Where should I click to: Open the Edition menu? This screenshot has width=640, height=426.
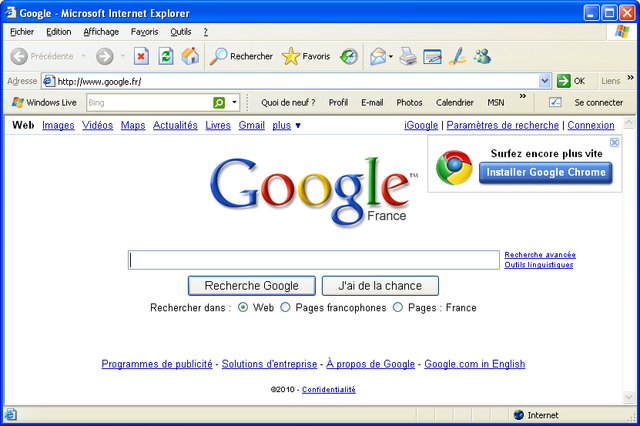pyautogui.click(x=58, y=32)
